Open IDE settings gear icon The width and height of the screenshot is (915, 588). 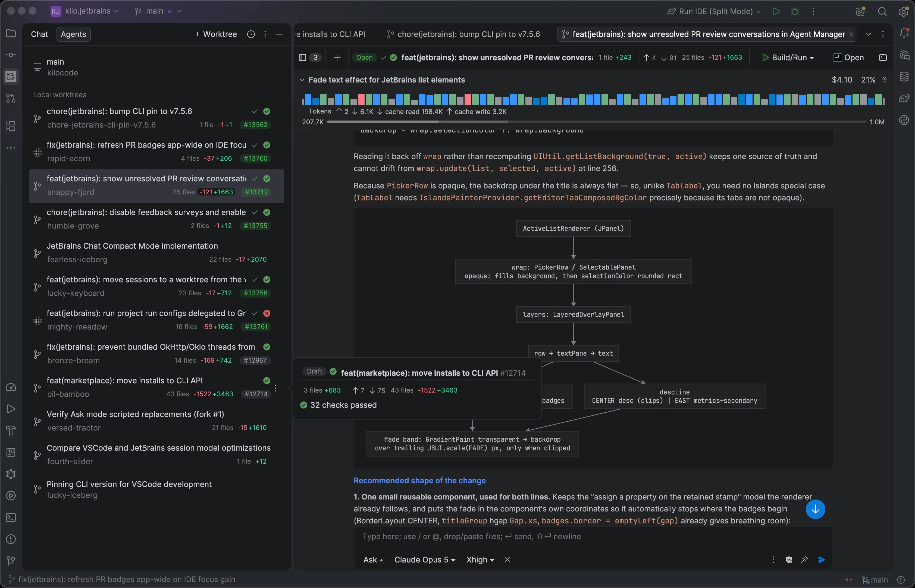(x=904, y=11)
